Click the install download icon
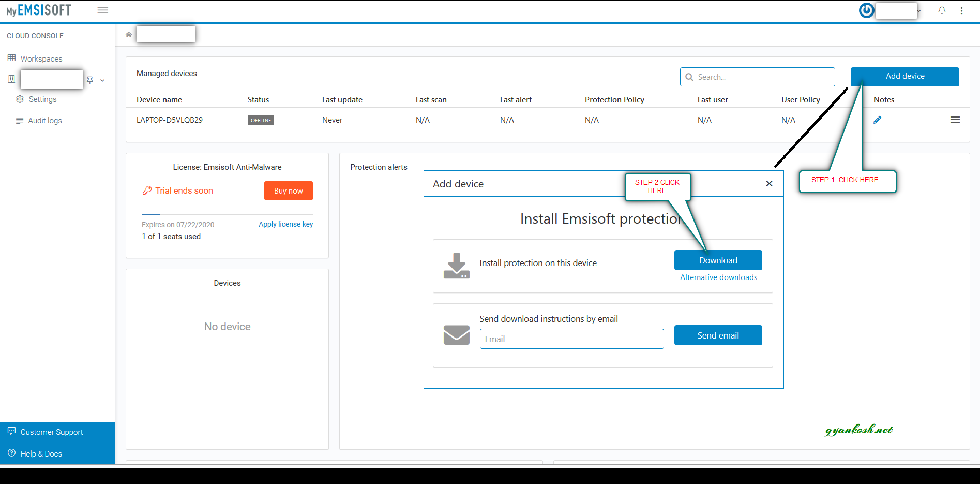980x484 pixels. coord(457,266)
